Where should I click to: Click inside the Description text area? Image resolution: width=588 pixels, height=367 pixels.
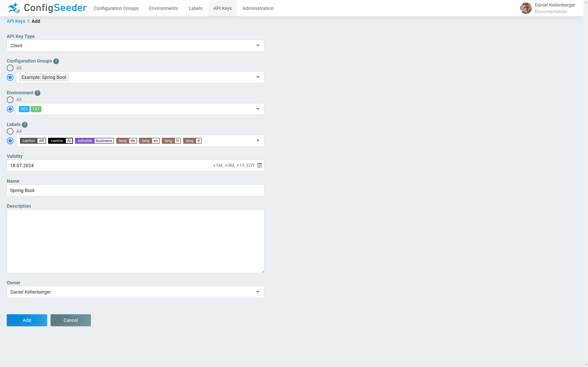(x=135, y=241)
